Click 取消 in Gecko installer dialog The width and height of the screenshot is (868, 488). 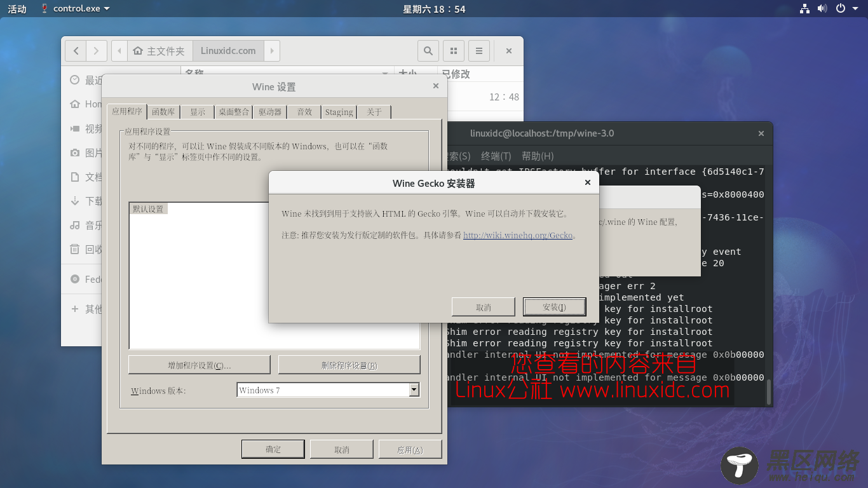[483, 307]
